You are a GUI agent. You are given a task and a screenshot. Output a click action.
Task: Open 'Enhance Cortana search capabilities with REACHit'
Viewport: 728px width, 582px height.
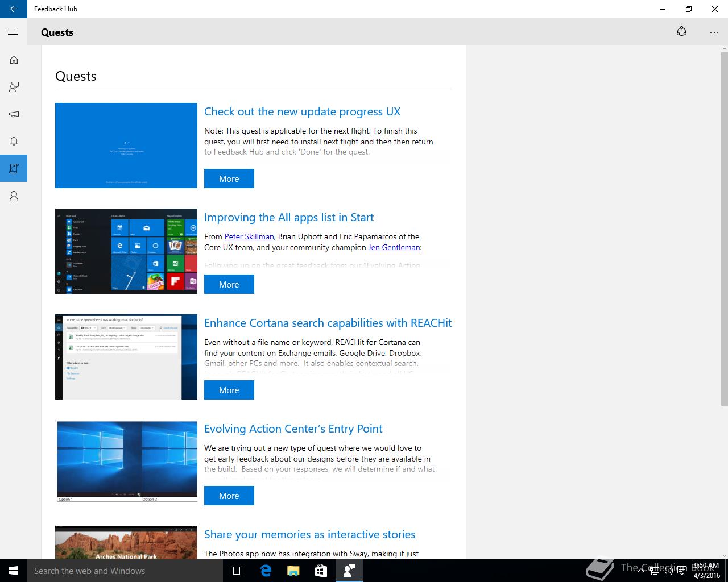pos(328,323)
